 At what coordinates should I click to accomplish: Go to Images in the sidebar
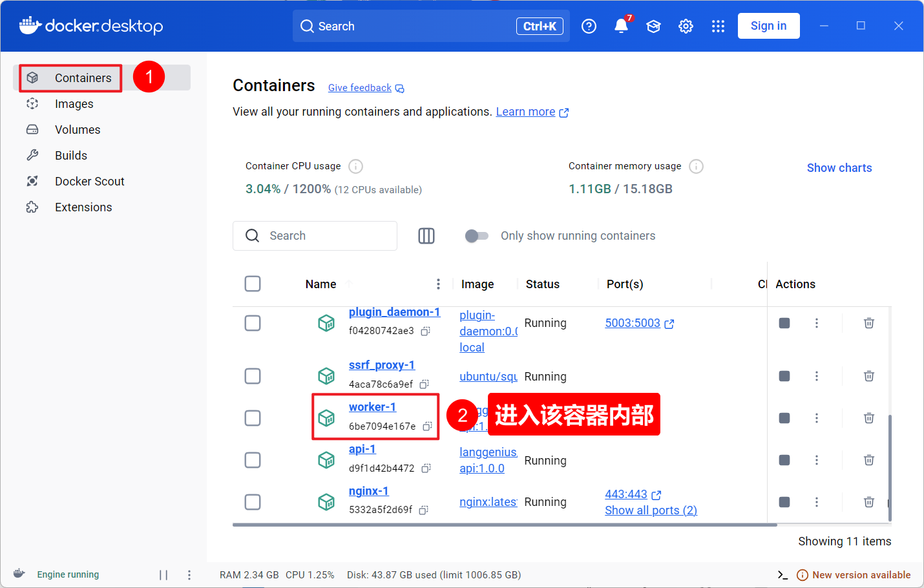tap(102, 104)
